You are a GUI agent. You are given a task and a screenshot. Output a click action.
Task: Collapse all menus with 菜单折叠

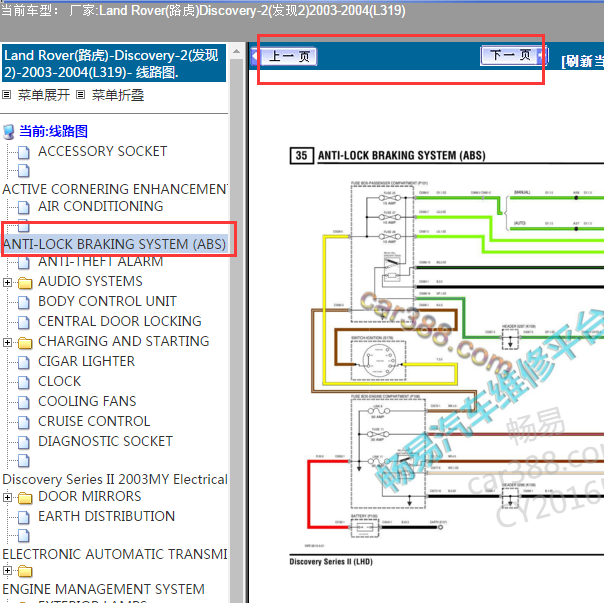coord(118,95)
